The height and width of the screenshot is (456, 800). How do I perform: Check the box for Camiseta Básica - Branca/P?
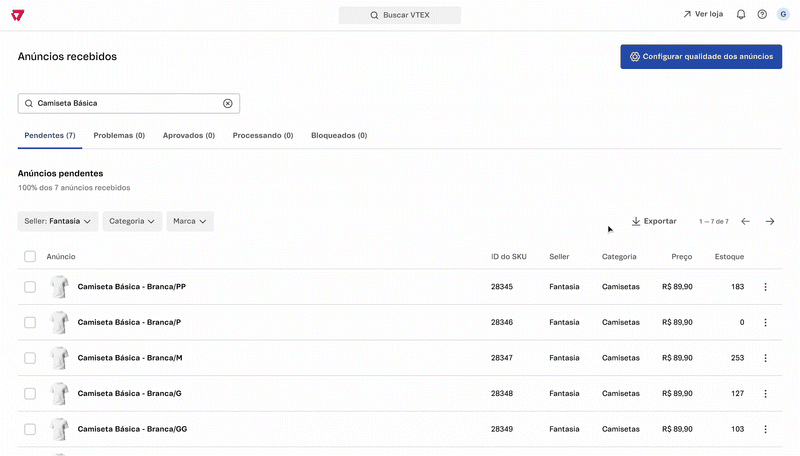pos(30,322)
